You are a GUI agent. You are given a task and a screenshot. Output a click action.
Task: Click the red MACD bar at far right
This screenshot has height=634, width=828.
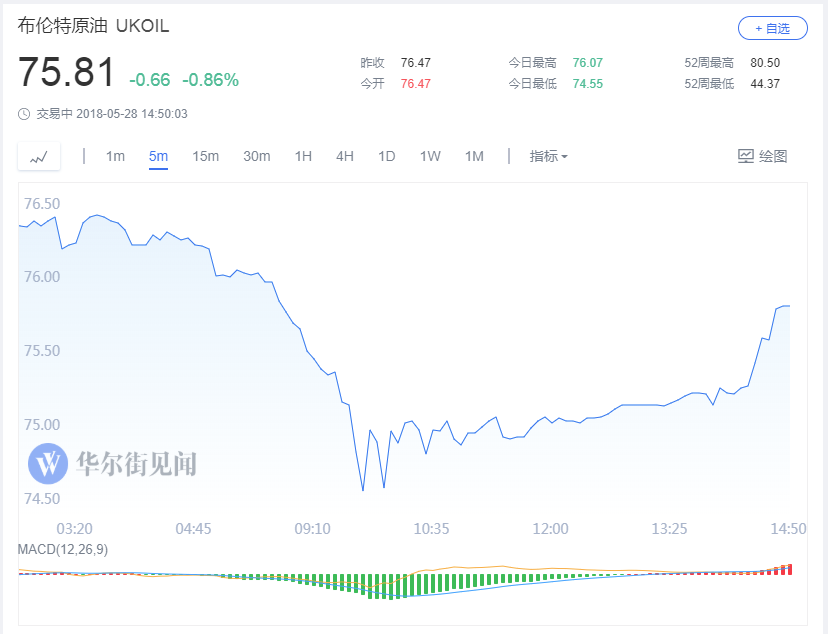coord(790,569)
